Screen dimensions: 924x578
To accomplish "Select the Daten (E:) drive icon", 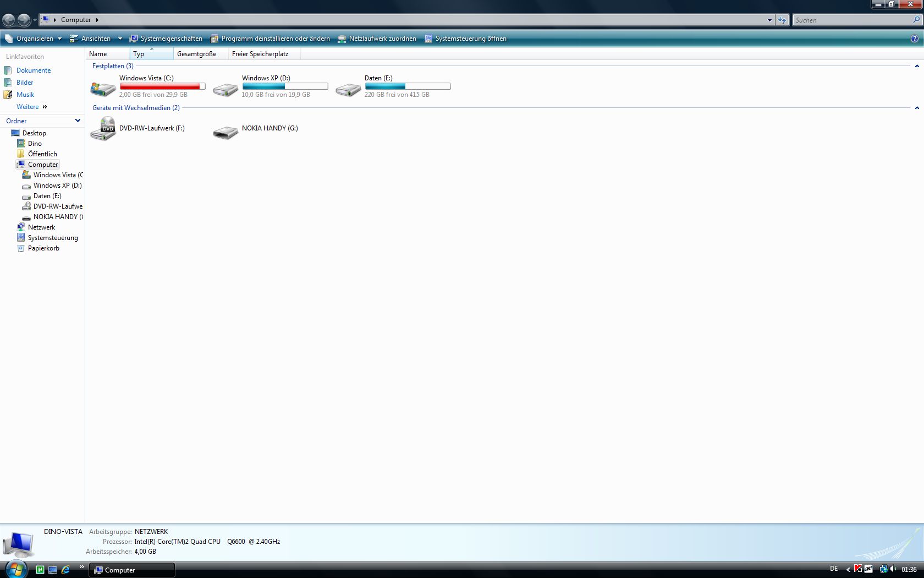I will [x=348, y=89].
